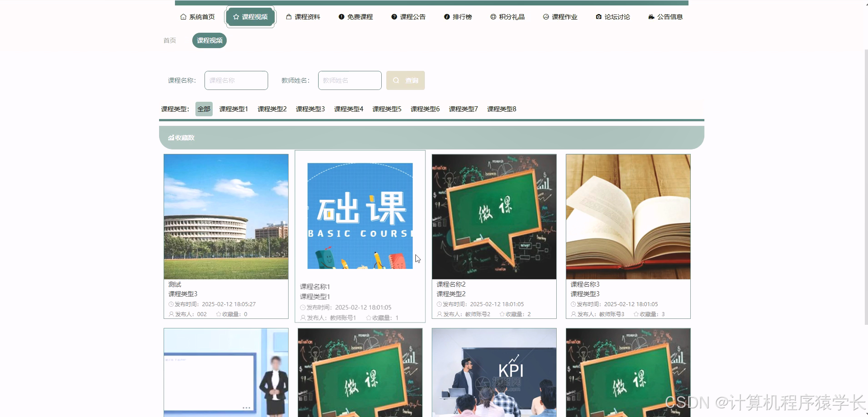Image resolution: width=868 pixels, height=417 pixels.
Task: Click the 系统首页 home icon
Action: pyautogui.click(x=184, y=16)
